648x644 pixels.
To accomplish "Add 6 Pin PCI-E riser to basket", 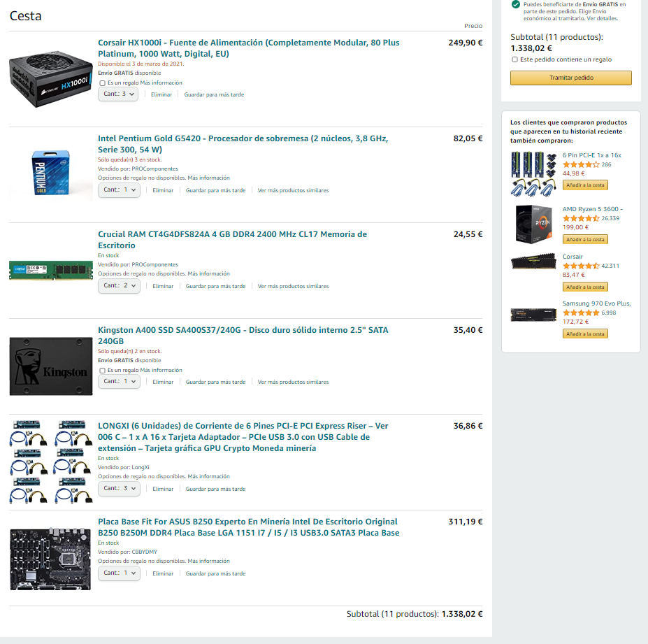I will tap(585, 185).
